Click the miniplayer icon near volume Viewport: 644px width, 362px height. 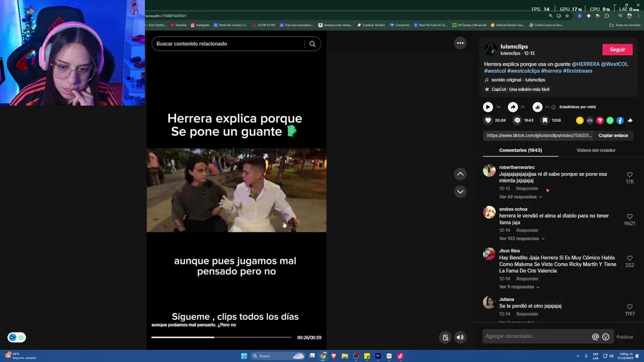[x=445, y=337]
